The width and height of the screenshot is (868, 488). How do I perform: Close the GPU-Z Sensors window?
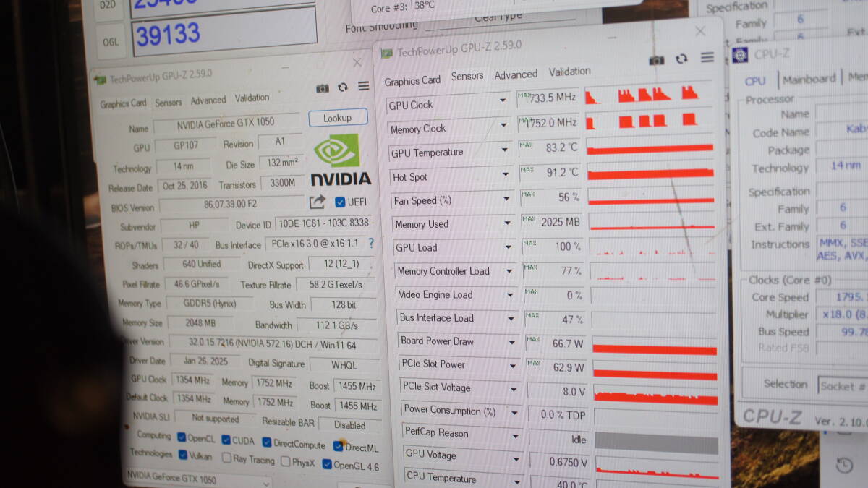tap(700, 31)
